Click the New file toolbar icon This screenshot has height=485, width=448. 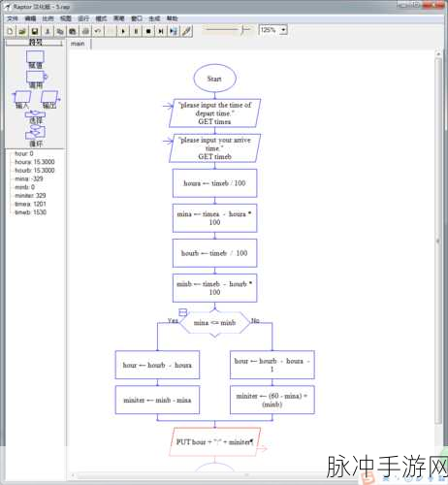pos(10,31)
